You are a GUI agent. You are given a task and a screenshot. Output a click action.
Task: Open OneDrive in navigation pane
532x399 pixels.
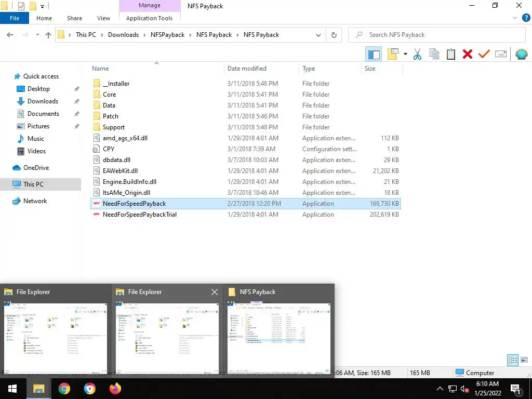click(36, 168)
